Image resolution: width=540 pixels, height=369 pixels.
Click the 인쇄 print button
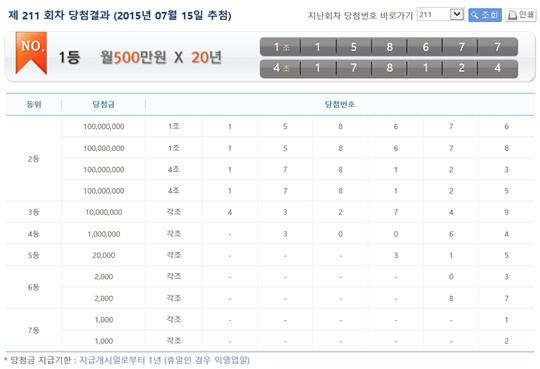pyautogui.click(x=521, y=15)
